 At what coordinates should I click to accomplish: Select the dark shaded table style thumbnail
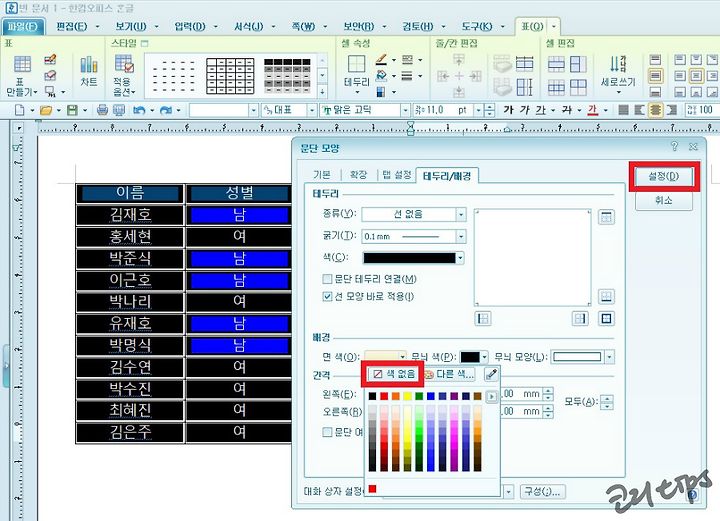[287, 76]
